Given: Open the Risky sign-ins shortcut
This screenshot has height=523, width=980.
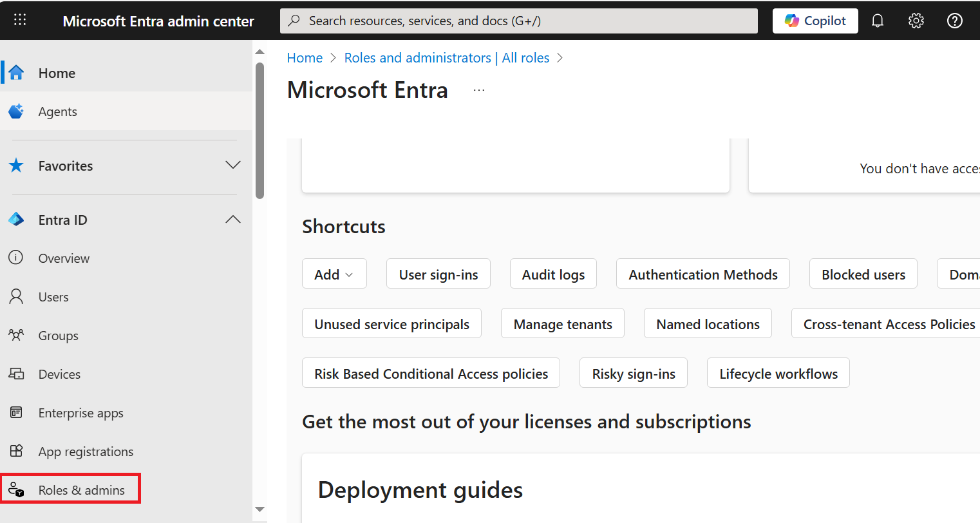Looking at the screenshot, I should coord(634,373).
